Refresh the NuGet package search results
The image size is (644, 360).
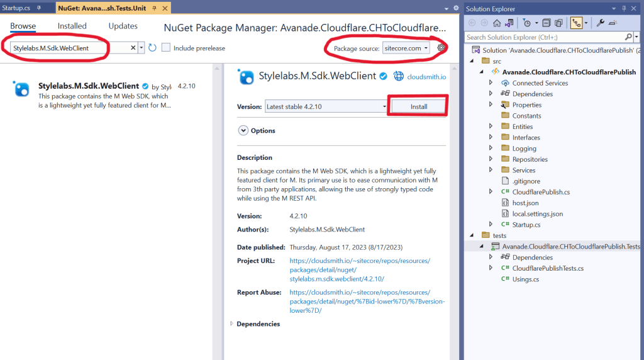[x=152, y=48]
